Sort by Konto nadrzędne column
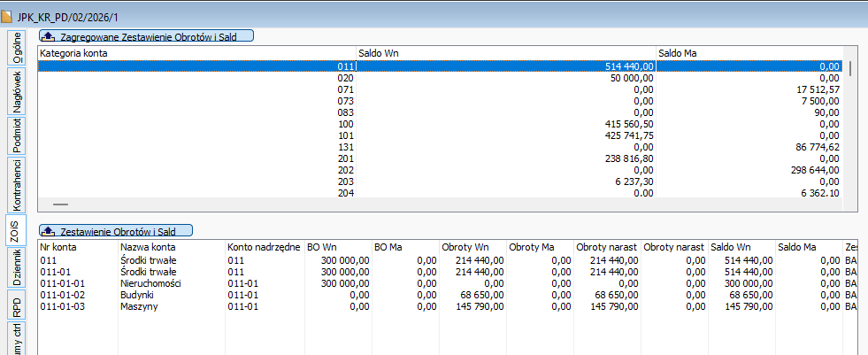This screenshot has width=868, height=355. (x=264, y=247)
